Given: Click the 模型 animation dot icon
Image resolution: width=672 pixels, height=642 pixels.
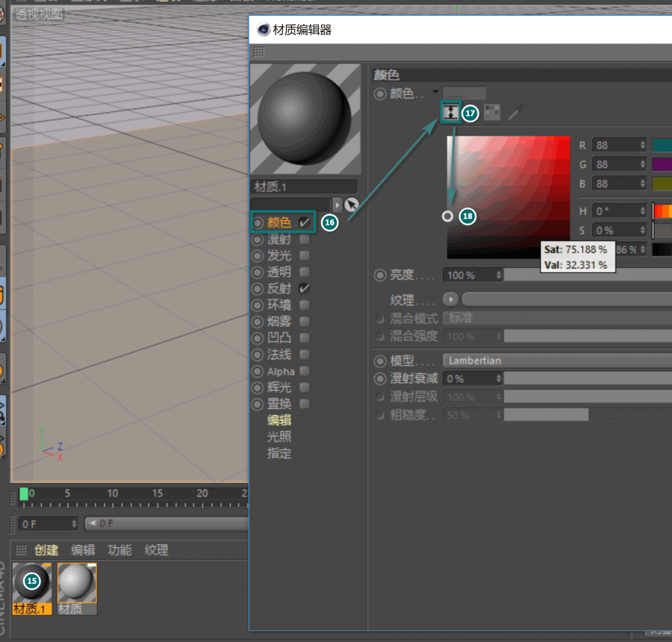Looking at the screenshot, I should [380, 361].
